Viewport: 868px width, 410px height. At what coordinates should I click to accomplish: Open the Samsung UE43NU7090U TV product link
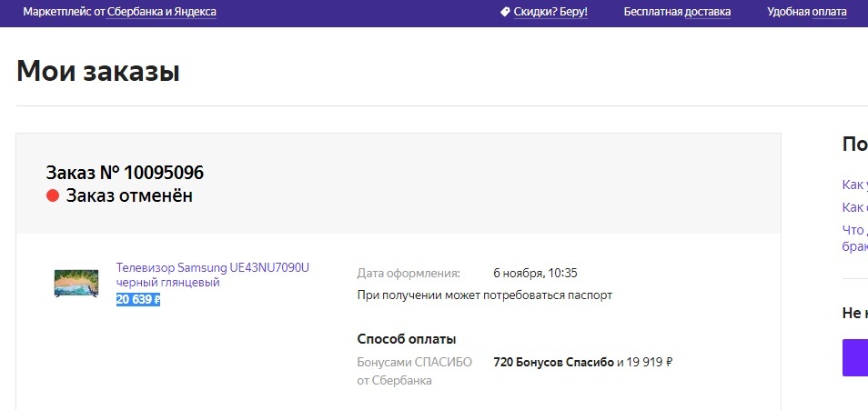coord(213,275)
